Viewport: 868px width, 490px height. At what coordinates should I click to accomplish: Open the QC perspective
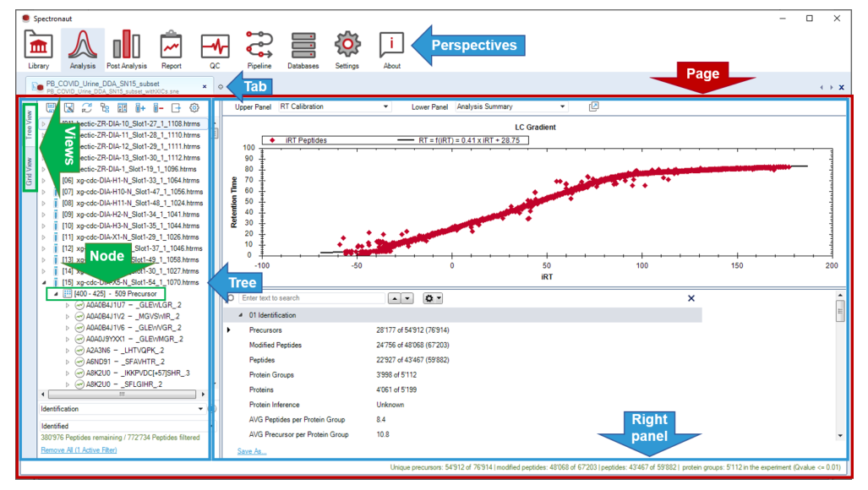[215, 51]
